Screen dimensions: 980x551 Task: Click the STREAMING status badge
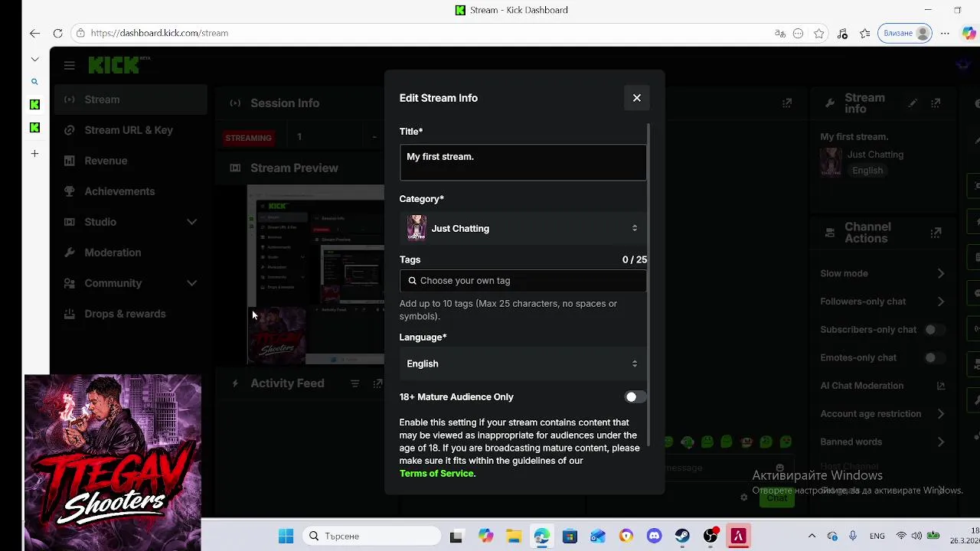point(248,138)
